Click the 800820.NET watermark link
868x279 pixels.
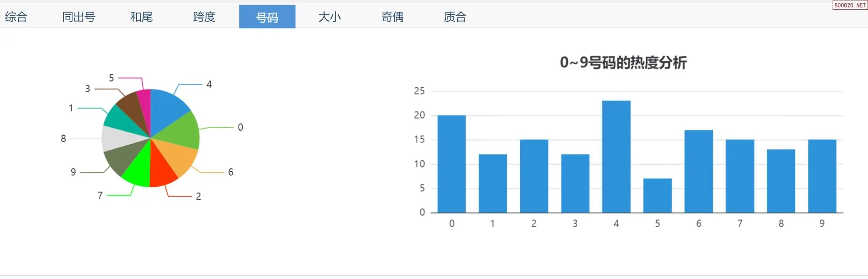[850, 5]
